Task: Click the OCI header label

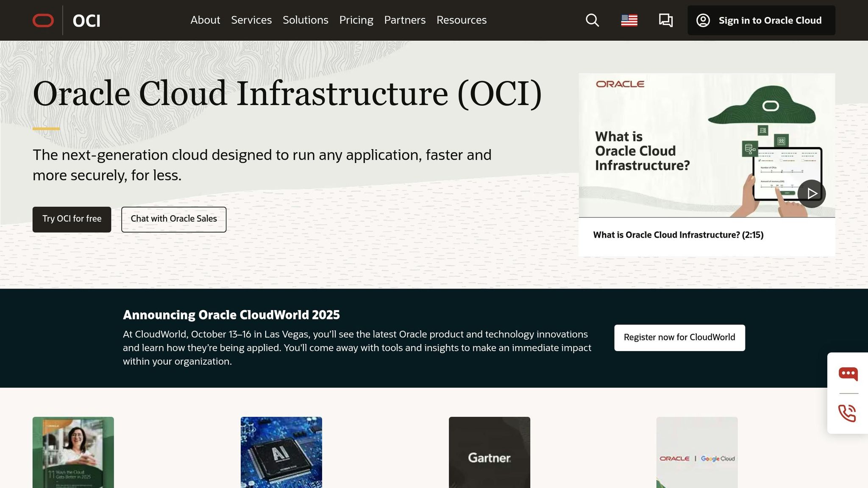Action: 86,20
